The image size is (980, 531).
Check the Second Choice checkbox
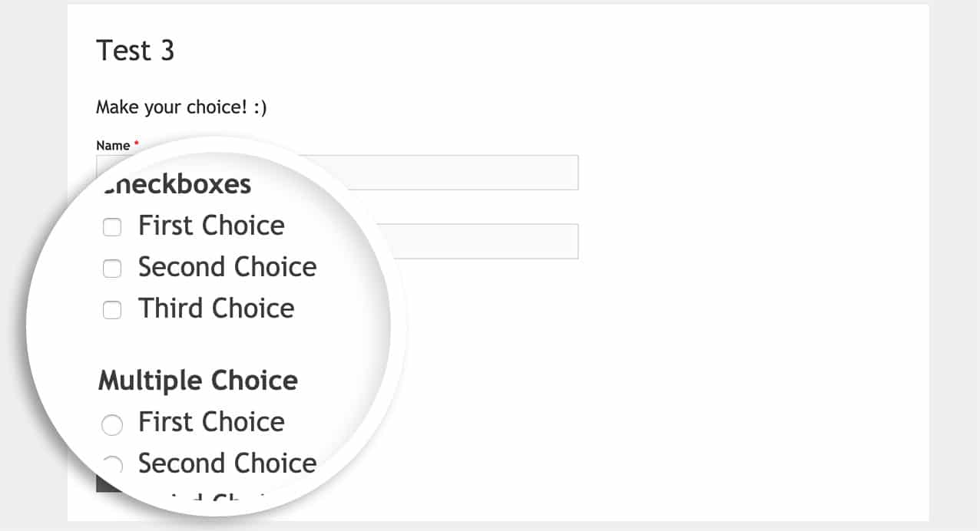[112, 269]
